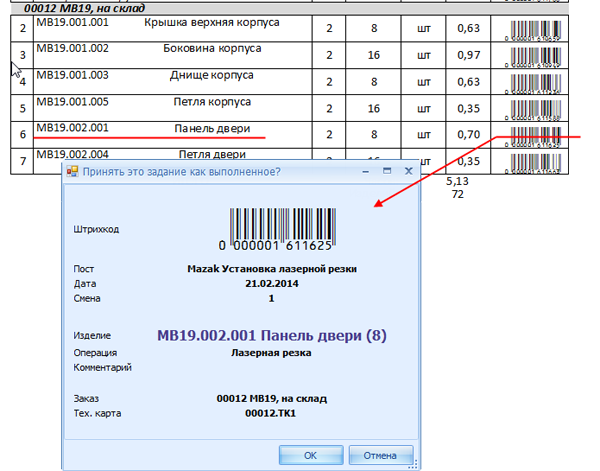Screen dimensions: 600x471
Task: Click the Смена label
Action: pos(87,298)
